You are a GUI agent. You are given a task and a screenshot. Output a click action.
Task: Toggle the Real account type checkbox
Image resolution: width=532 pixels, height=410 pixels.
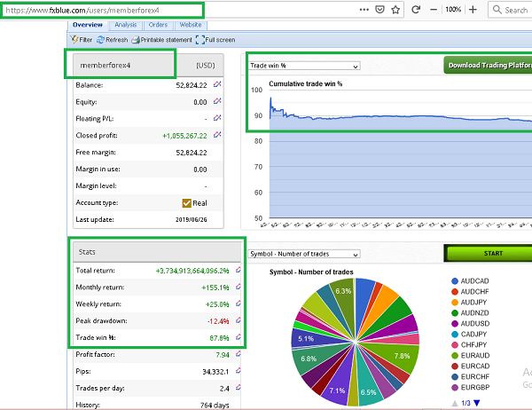187,203
